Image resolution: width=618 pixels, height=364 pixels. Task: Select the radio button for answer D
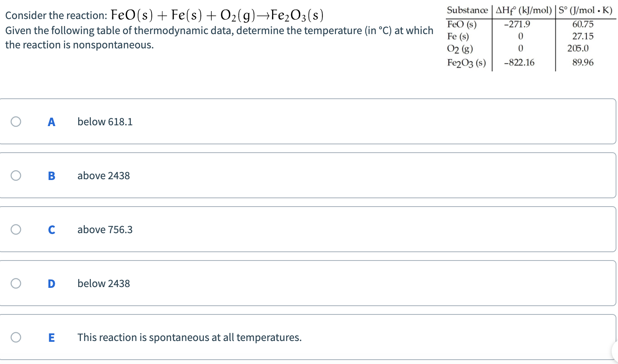16,283
